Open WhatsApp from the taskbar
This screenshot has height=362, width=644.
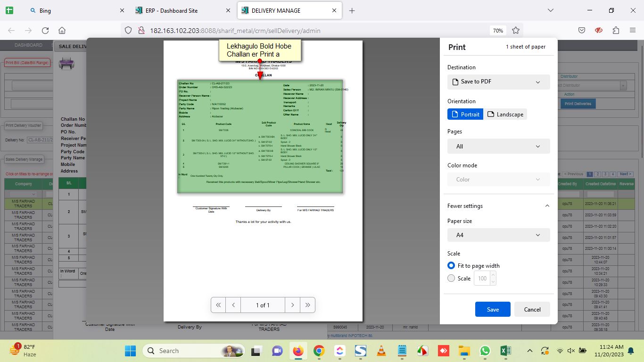coord(485,351)
